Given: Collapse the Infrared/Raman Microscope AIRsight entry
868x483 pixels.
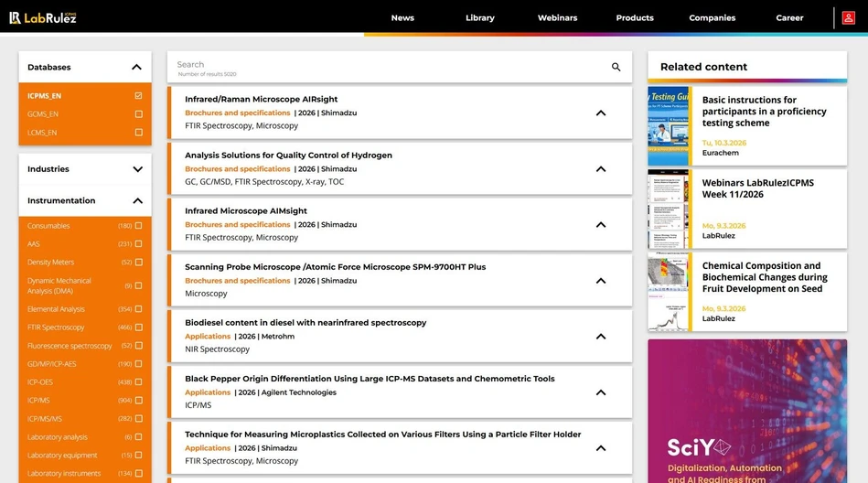Looking at the screenshot, I should pyautogui.click(x=601, y=113).
